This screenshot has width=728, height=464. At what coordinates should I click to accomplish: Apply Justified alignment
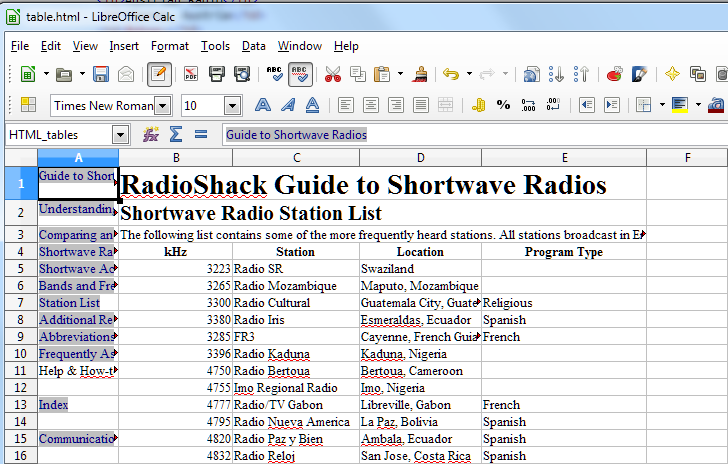[421, 105]
